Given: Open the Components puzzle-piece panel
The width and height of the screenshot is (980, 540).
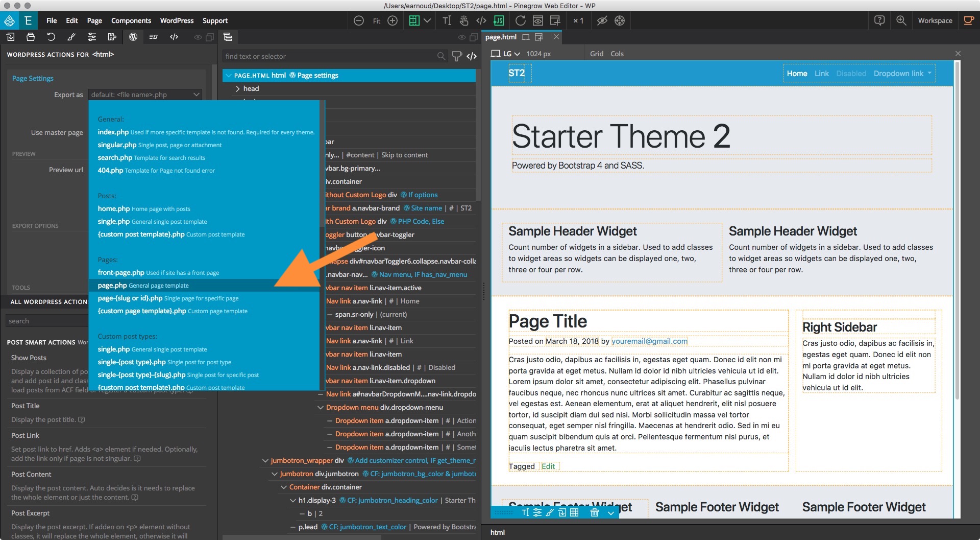Looking at the screenshot, I should pos(112,37).
